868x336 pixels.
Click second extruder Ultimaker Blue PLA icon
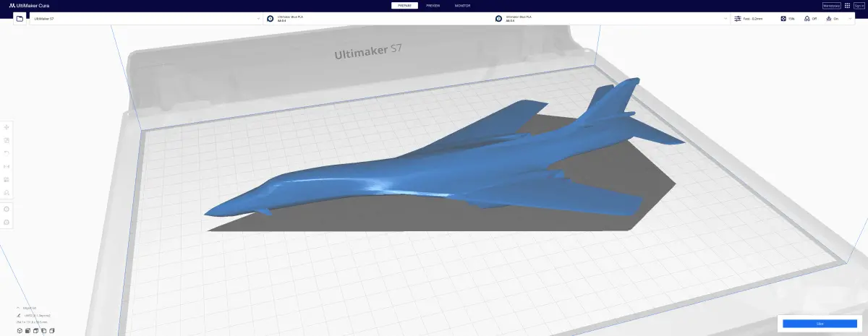[x=499, y=19]
